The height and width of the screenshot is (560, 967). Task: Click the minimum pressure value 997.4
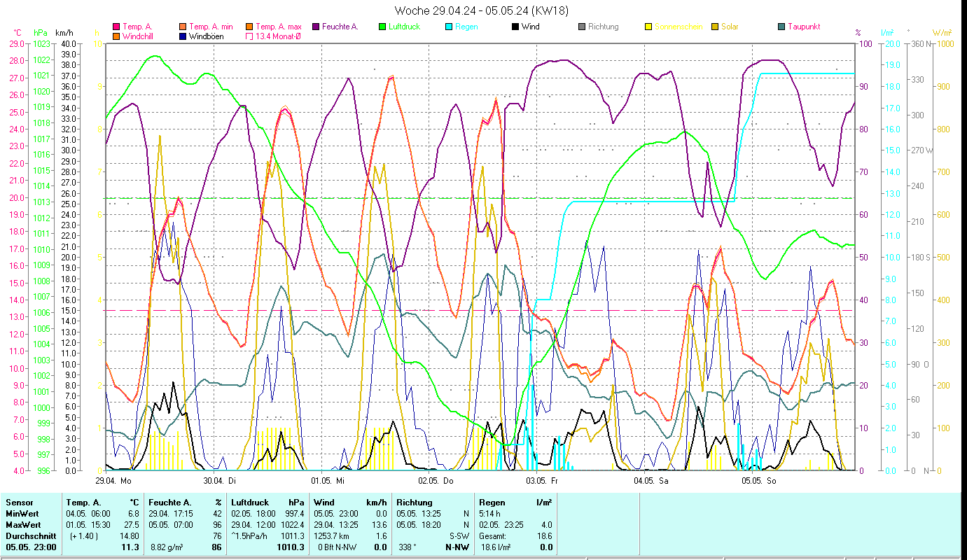[x=295, y=513]
